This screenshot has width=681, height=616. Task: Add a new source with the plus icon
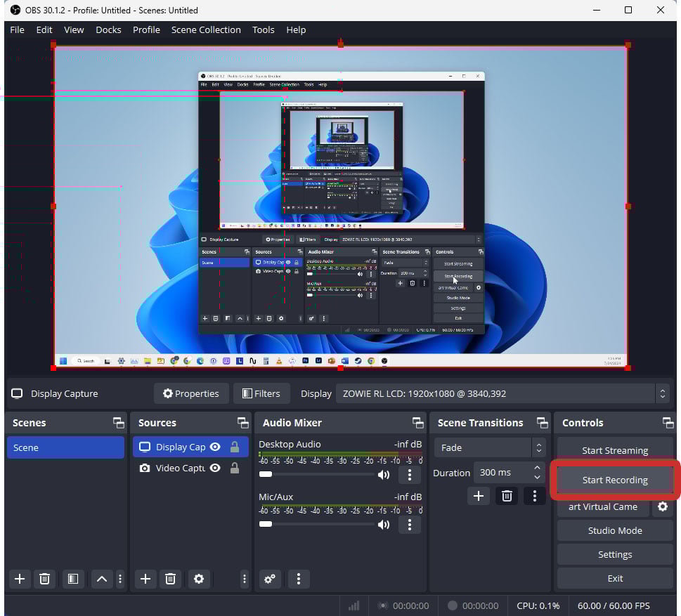[x=145, y=579]
